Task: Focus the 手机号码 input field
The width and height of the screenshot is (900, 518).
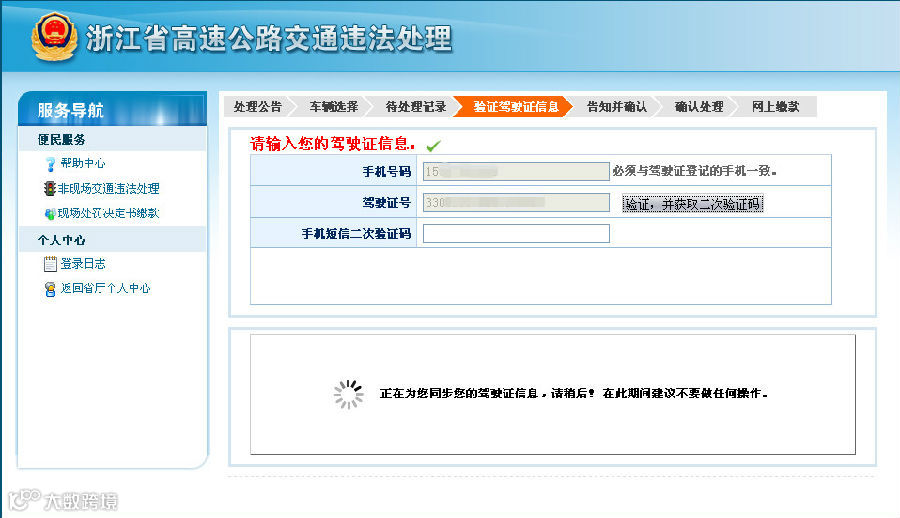Action: (x=516, y=171)
